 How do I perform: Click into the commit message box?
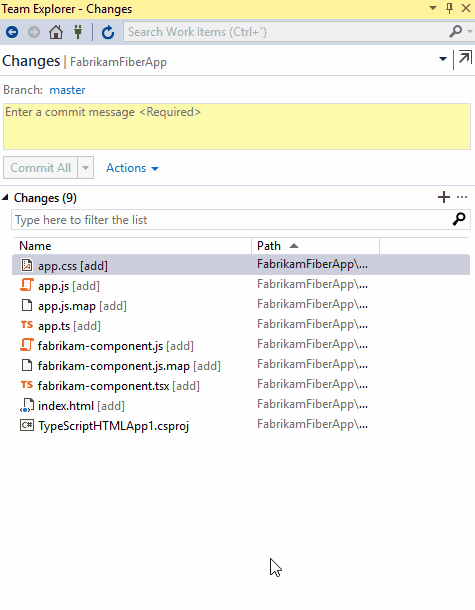click(237, 126)
